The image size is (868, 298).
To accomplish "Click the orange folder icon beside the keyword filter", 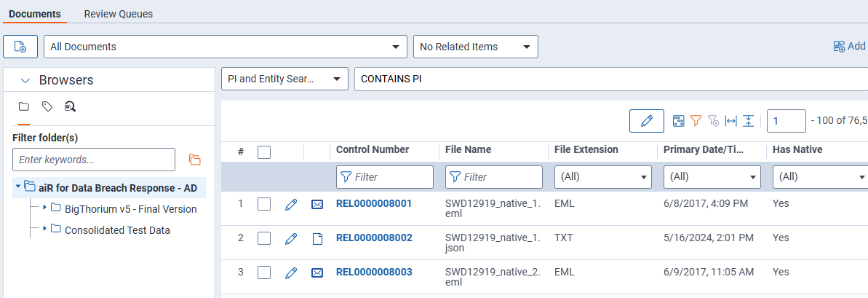I will pos(194,160).
